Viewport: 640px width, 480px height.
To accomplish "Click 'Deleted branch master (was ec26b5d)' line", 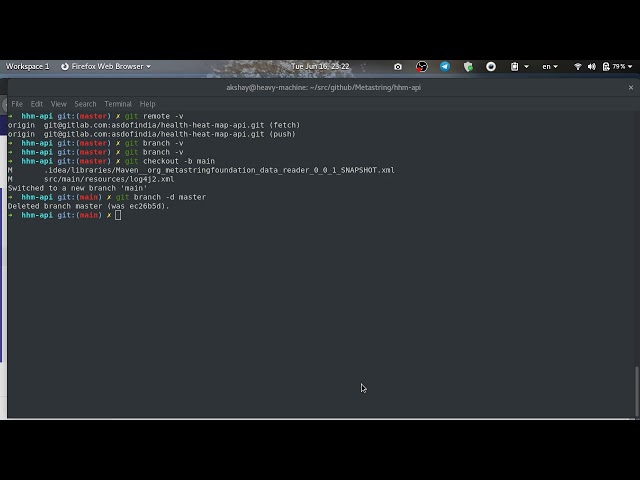I will [x=89, y=206].
